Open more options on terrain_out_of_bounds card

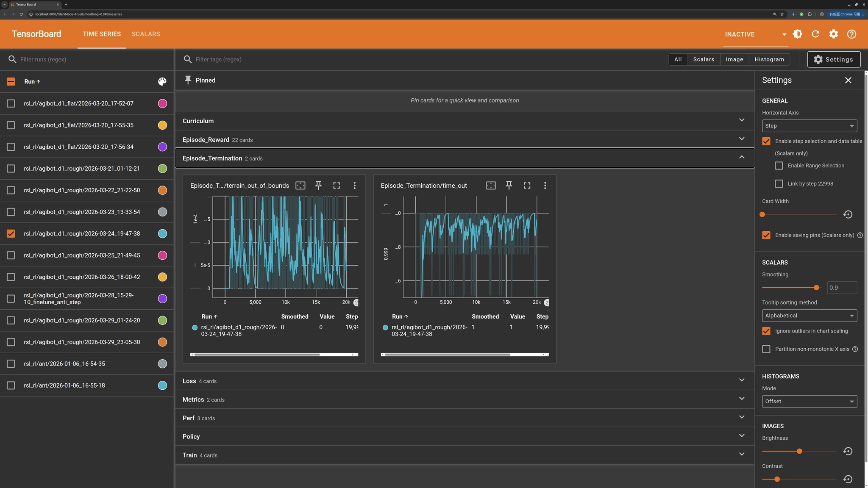[x=355, y=186]
